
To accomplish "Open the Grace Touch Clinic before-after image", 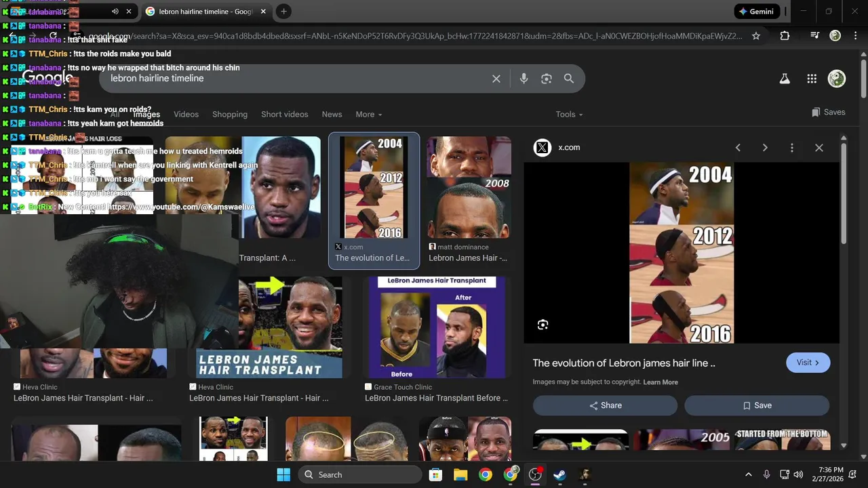I will (x=438, y=327).
